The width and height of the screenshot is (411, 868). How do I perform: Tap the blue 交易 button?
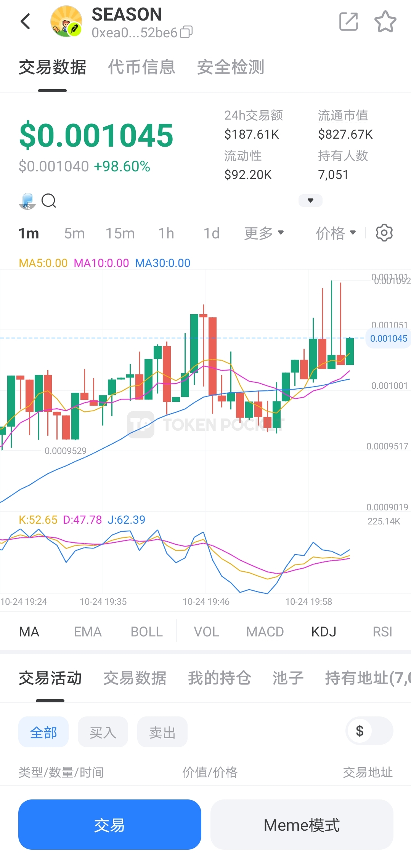110,825
